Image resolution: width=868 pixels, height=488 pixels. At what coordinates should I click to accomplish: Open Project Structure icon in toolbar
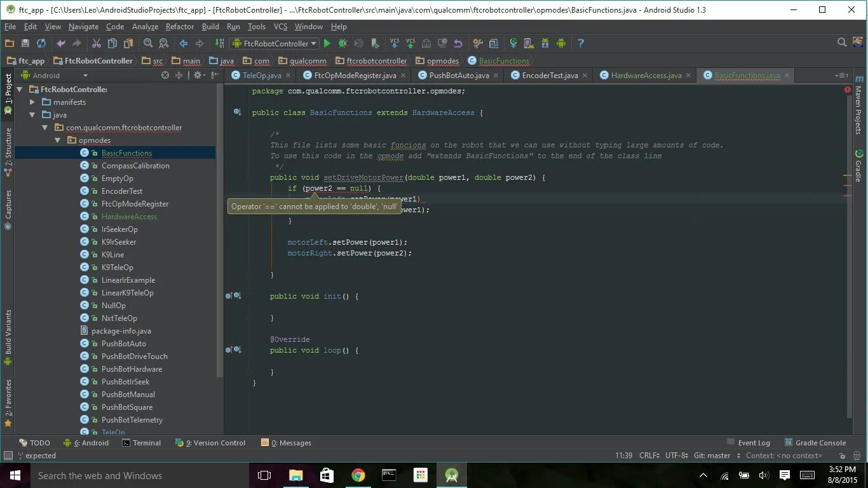[x=494, y=43]
